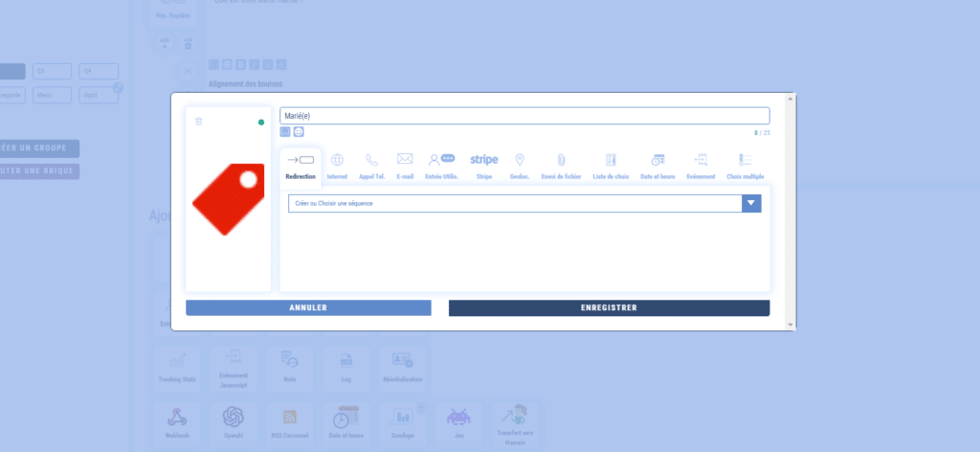Choose Envoi de fichier paperclip icon
This screenshot has width=980, height=452.
pyautogui.click(x=562, y=165)
